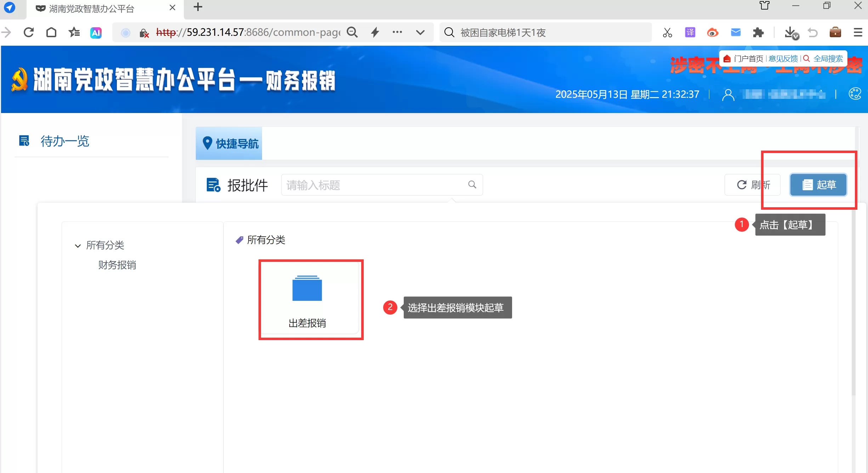Viewport: 868px width, 473px height.
Task: Open 待办一览 in the left sidebar
Action: click(64, 141)
